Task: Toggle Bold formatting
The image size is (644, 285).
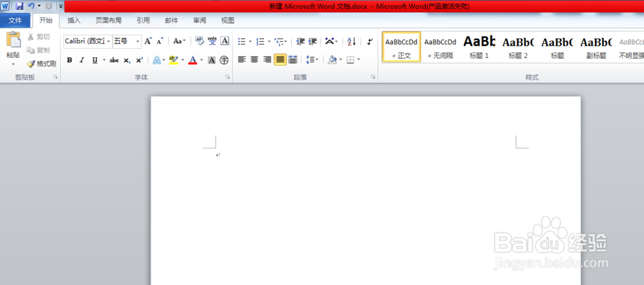Action: click(x=70, y=60)
